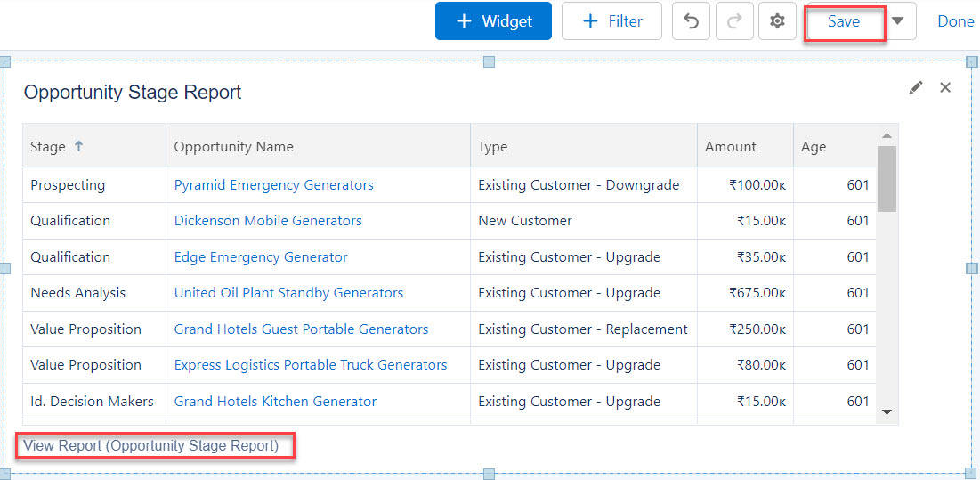Expand the Save dropdown arrow
This screenshot has height=480, width=980.
[x=897, y=21]
